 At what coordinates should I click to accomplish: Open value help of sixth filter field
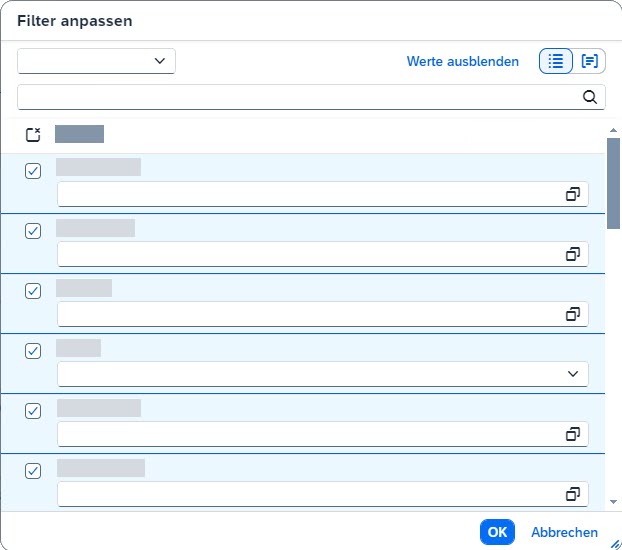(573, 494)
